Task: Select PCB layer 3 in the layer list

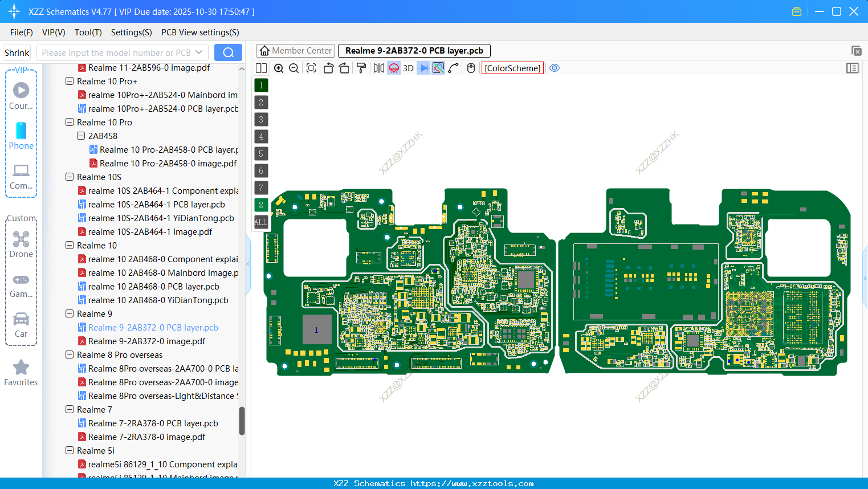Action: (x=260, y=119)
